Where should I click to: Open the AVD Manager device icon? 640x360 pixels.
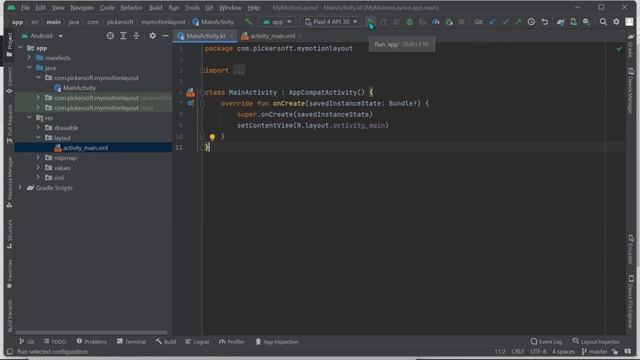(x=573, y=22)
